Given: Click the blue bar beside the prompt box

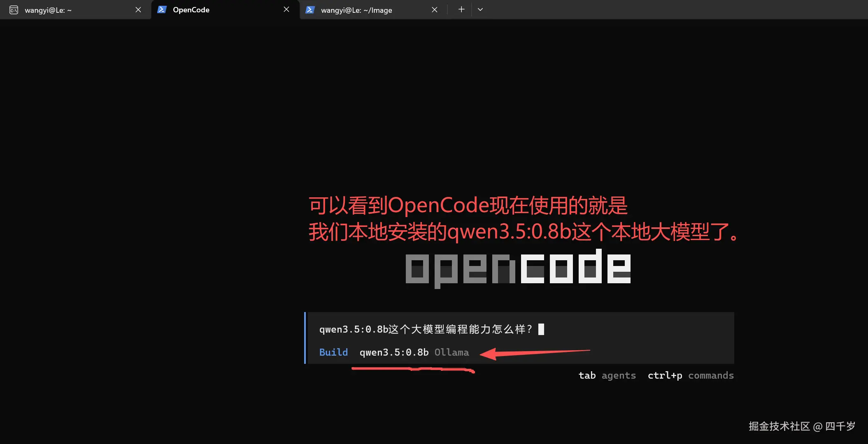Looking at the screenshot, I should tap(305, 338).
